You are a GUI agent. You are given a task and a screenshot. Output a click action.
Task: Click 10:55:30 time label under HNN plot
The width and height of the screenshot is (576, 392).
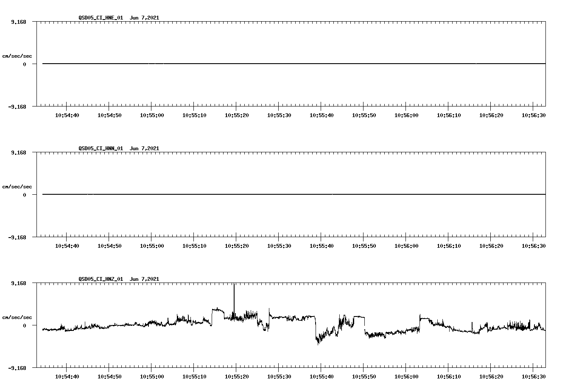[x=279, y=246]
